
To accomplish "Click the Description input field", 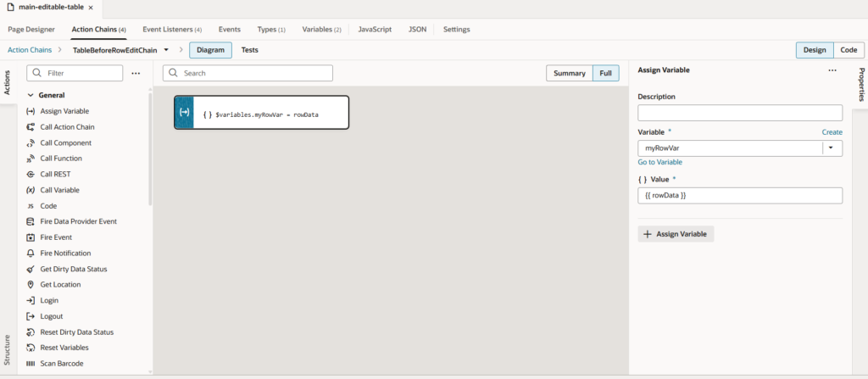I will pos(739,113).
